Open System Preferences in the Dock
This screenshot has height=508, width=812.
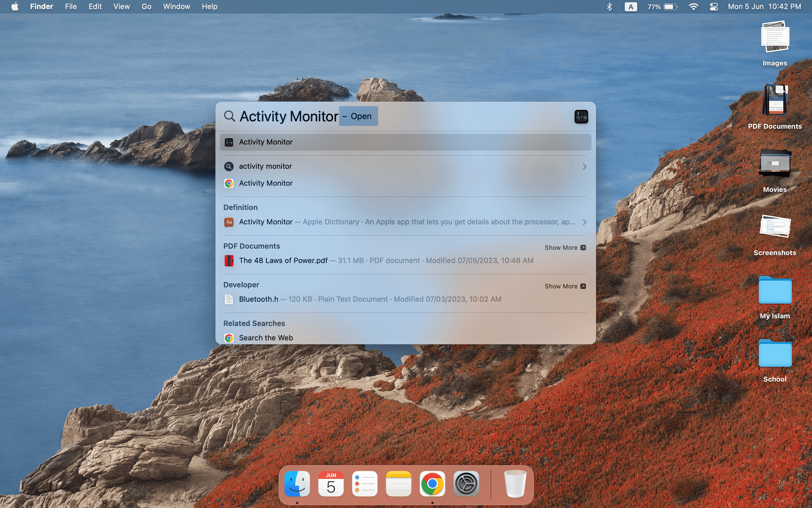tap(466, 484)
